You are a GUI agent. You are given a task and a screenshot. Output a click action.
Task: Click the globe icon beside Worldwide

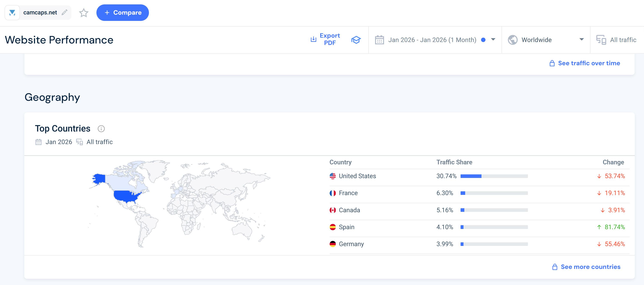coord(512,40)
